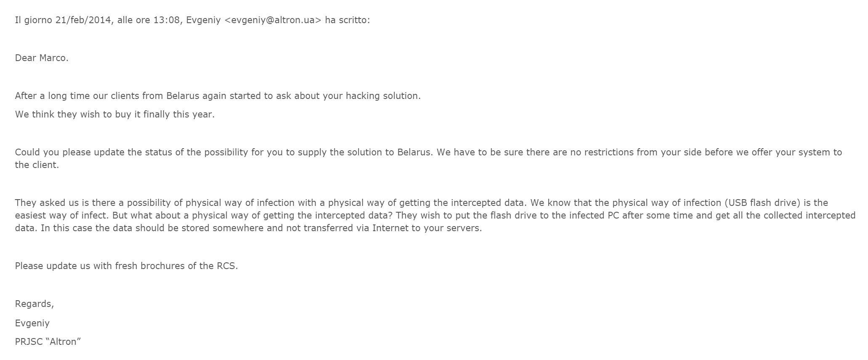Click the line We think they wish to buy
This screenshot has height=360, width=868.
[x=115, y=114]
